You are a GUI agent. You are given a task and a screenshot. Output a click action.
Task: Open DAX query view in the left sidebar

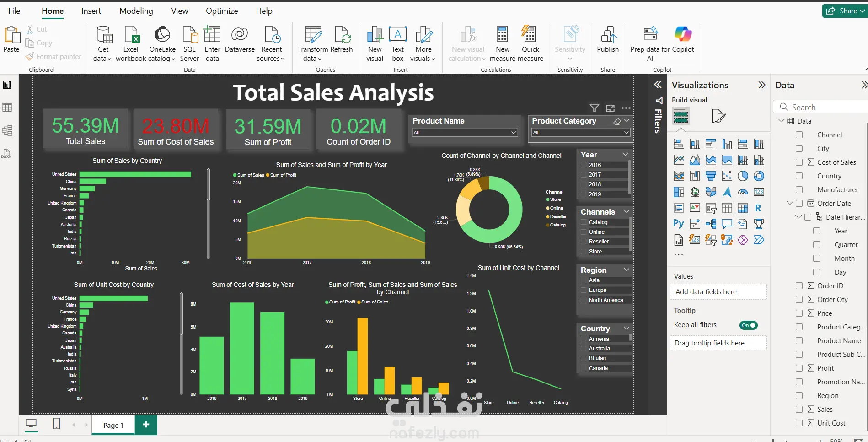(x=7, y=154)
